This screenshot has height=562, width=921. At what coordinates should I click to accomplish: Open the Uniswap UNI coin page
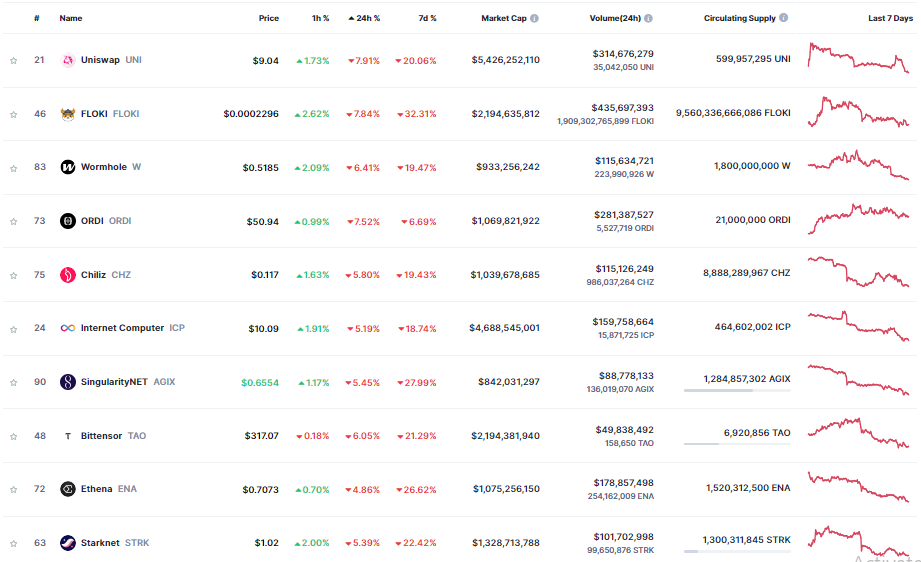tap(111, 60)
